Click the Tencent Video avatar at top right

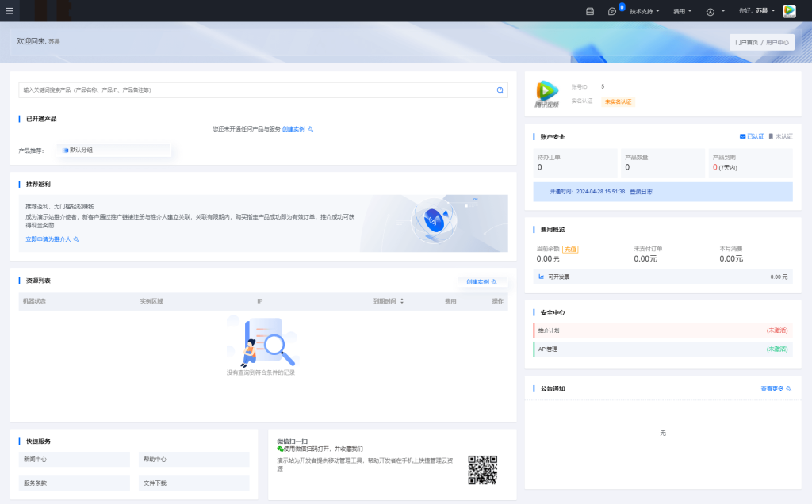pos(788,11)
